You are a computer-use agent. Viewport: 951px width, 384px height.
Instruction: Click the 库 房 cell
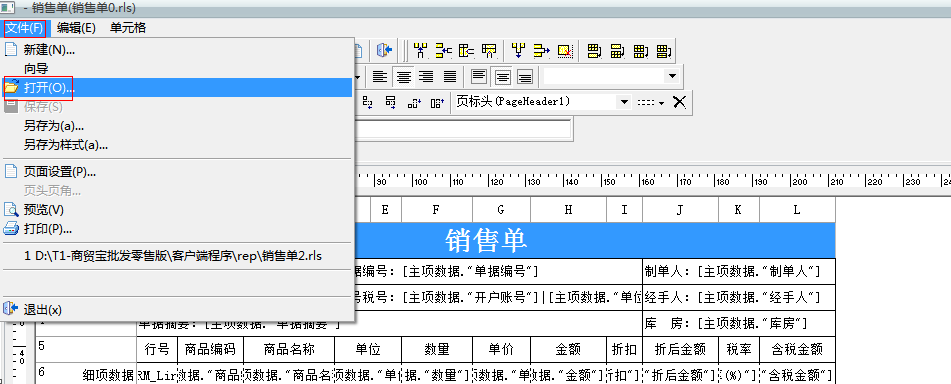[739, 323]
